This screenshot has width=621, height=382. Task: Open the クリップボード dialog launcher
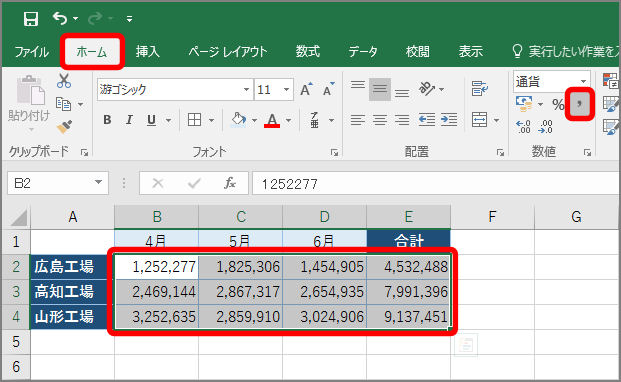point(84,152)
